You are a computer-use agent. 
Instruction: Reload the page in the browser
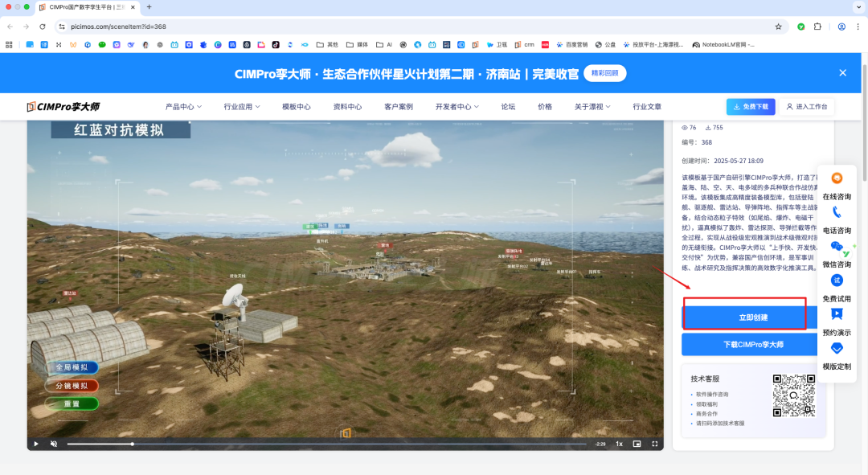click(42, 27)
